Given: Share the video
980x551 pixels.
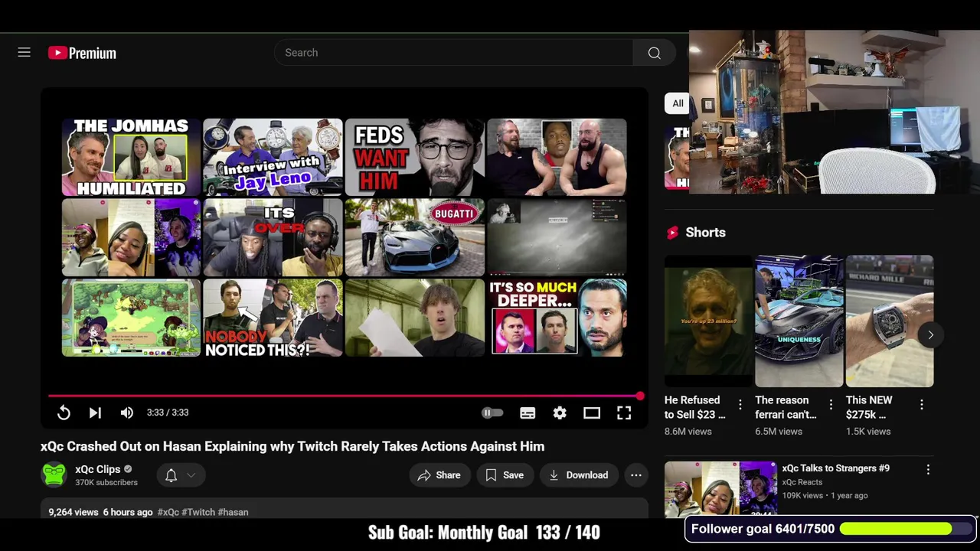Looking at the screenshot, I should click(439, 475).
